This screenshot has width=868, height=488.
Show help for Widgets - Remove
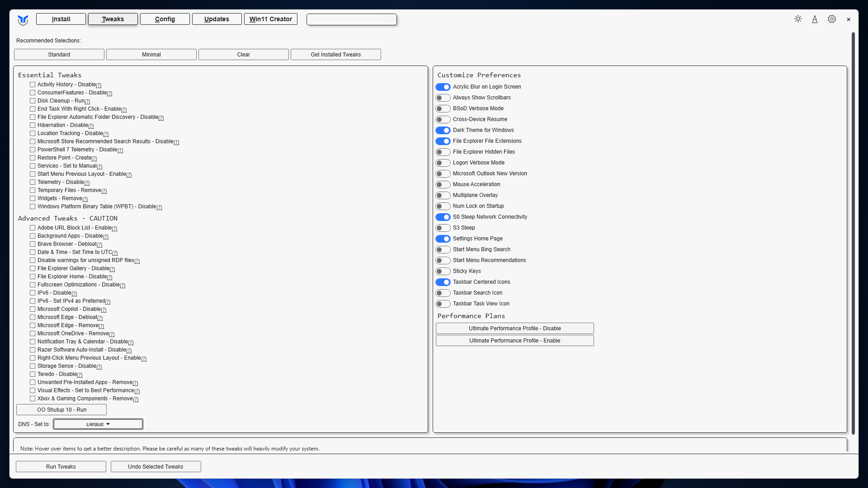coord(85,199)
